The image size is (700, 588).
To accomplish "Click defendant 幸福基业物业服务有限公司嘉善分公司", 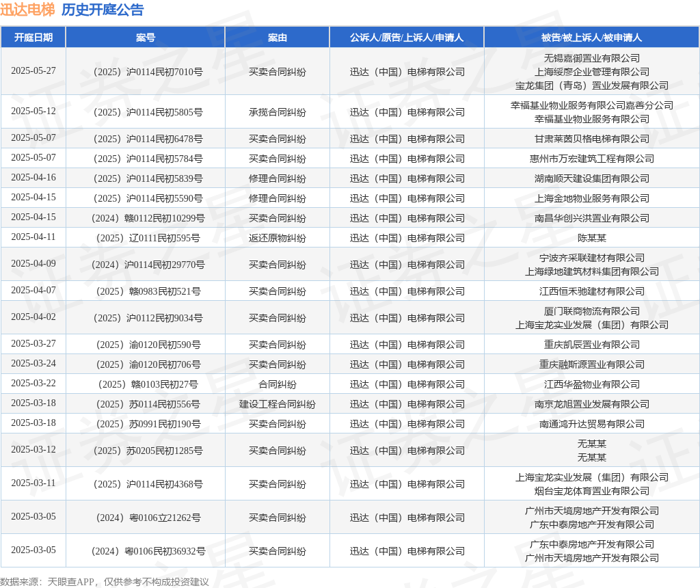I will tap(591, 105).
